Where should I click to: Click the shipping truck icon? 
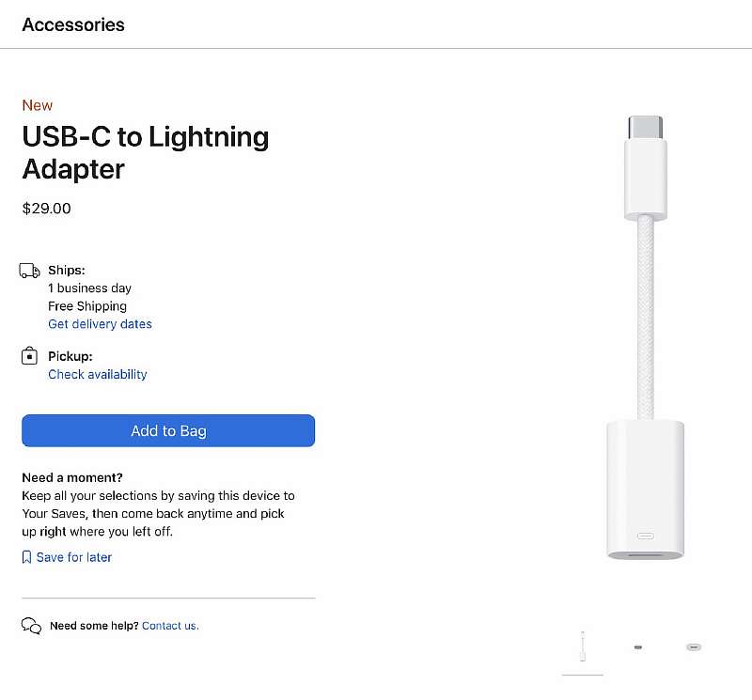coord(30,271)
